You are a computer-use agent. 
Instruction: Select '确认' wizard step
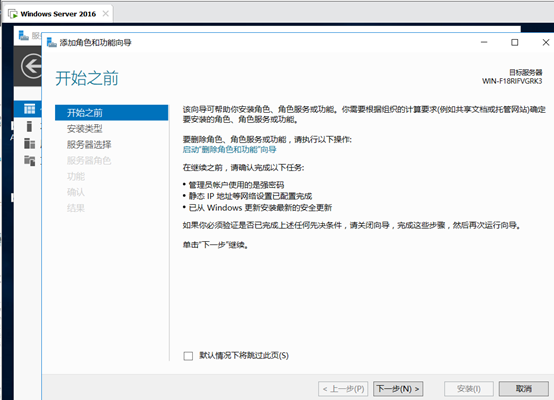coord(76,192)
